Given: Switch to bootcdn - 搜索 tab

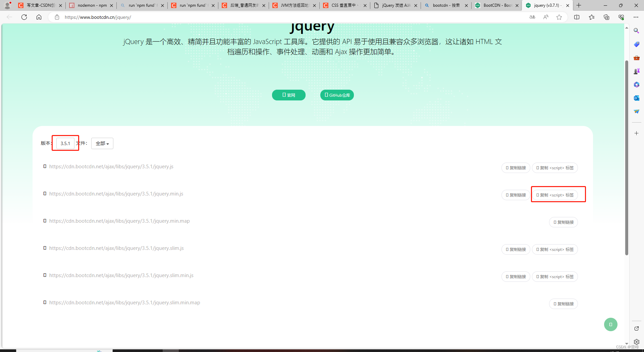Looking at the screenshot, I should point(446,5).
